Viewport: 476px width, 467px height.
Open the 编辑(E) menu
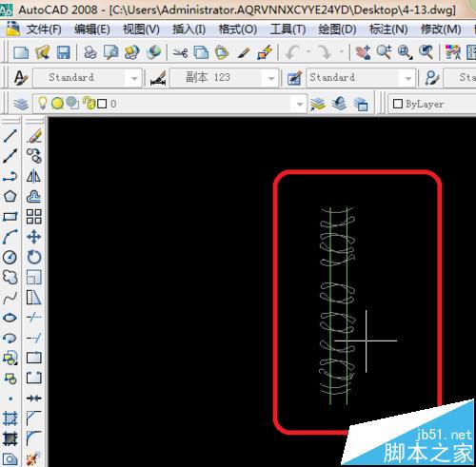[x=92, y=29]
